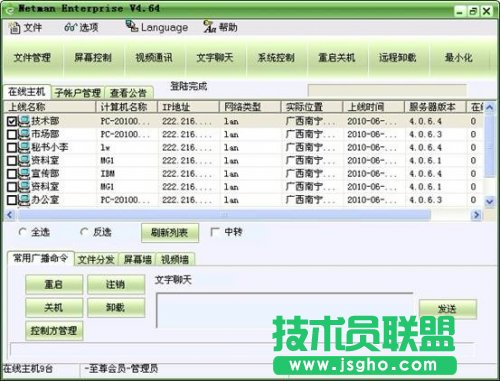Click the computer icon beside 秘书小李
This screenshot has height=381, width=500.
24,147
